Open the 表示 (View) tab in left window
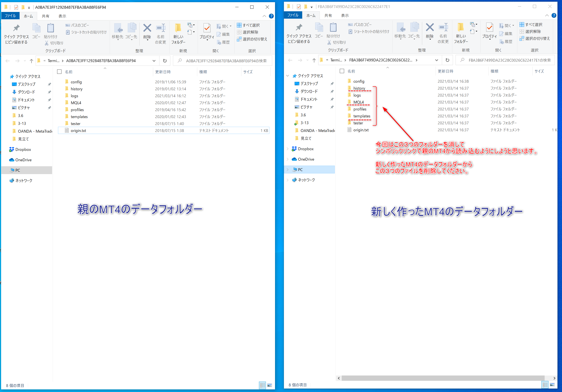 coord(62,16)
